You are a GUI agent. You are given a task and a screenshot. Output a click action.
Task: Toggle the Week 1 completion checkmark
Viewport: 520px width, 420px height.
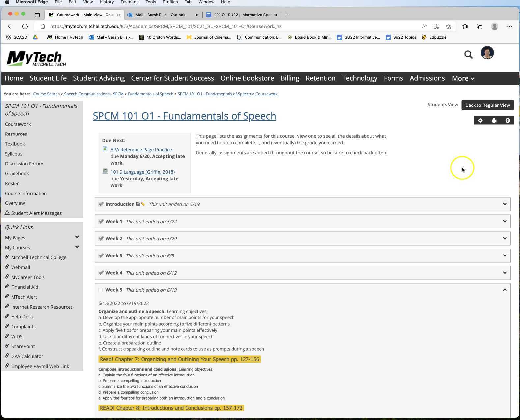click(x=101, y=221)
